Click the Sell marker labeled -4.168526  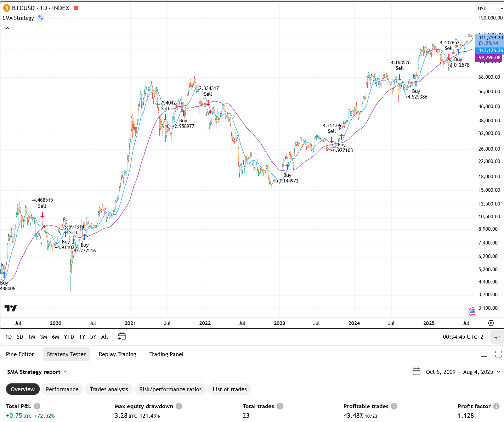pyautogui.click(x=400, y=77)
